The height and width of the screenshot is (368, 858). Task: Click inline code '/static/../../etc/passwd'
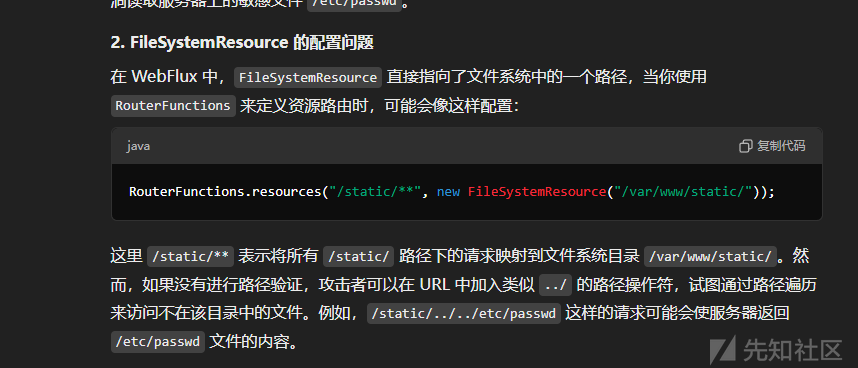pos(464,313)
